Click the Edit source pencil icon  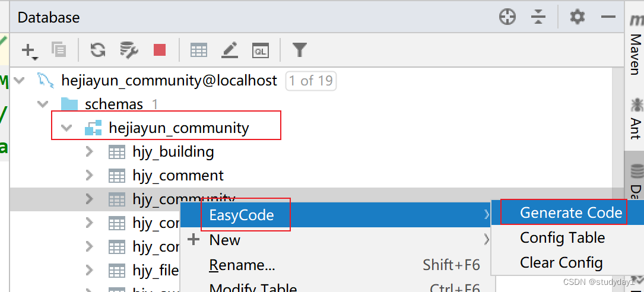click(x=230, y=50)
